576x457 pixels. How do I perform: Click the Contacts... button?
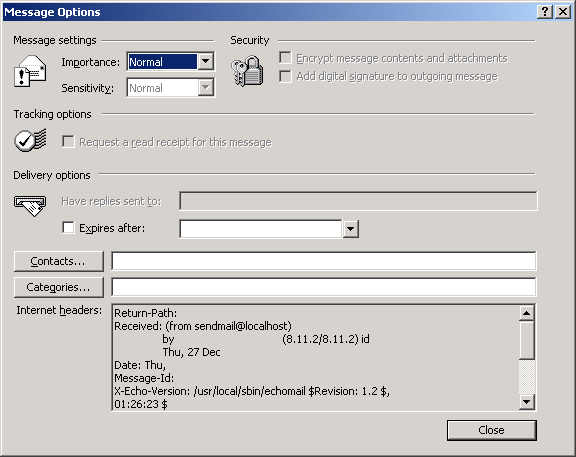tap(59, 262)
